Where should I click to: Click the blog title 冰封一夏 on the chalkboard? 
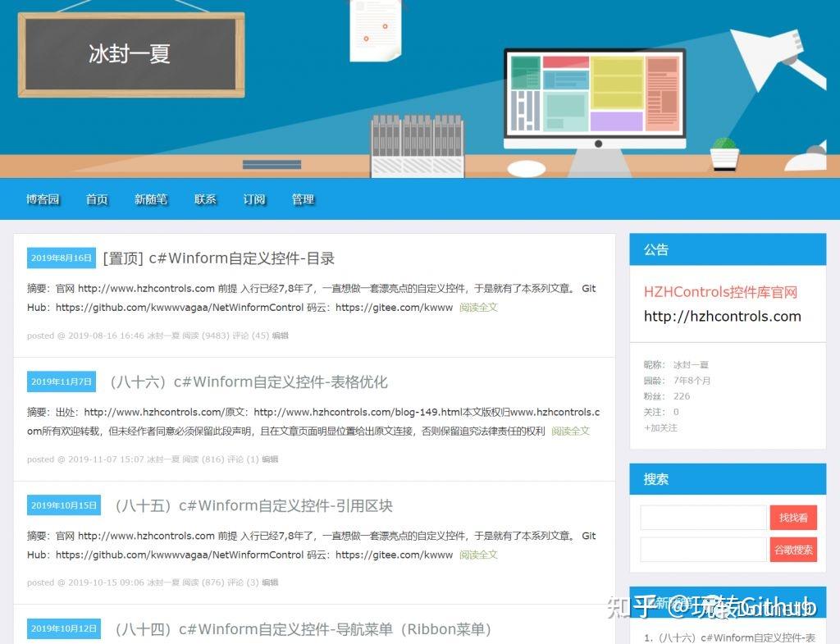(130, 53)
